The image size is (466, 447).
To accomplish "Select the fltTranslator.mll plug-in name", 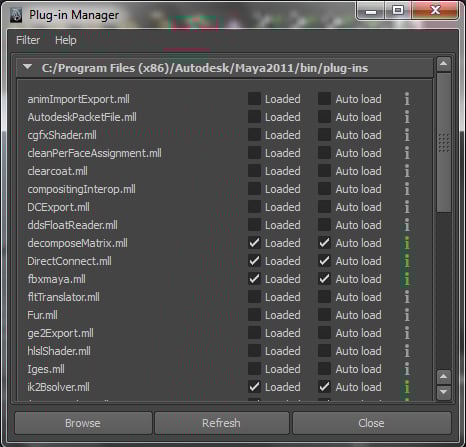I will pyautogui.click(x=63, y=297).
